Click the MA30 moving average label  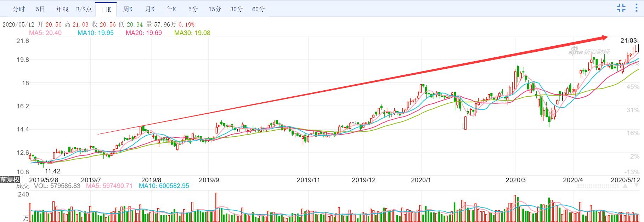[192, 33]
